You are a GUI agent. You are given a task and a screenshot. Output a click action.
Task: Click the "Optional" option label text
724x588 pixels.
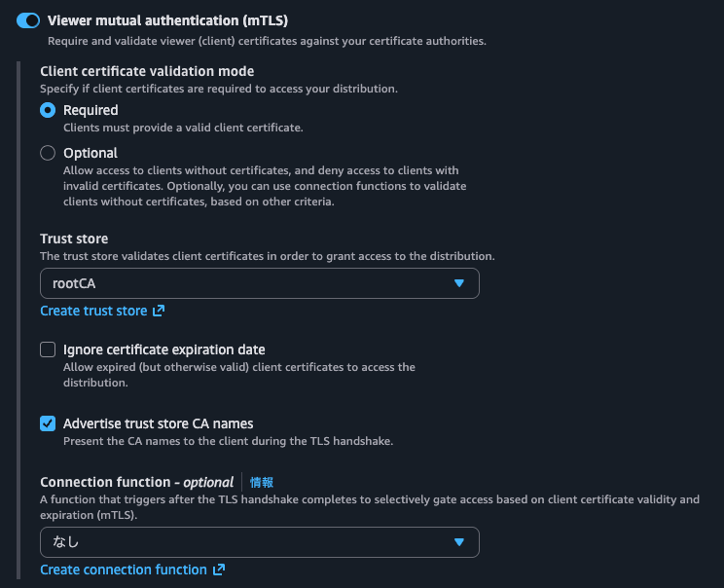tap(90, 153)
